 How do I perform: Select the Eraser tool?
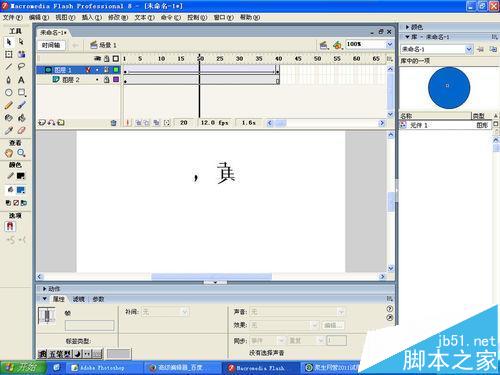coord(21,131)
